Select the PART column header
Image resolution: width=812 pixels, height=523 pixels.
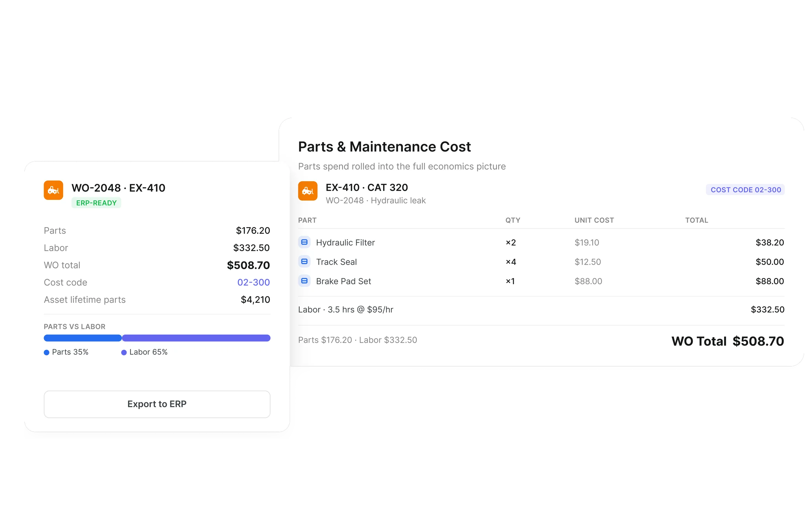point(307,220)
